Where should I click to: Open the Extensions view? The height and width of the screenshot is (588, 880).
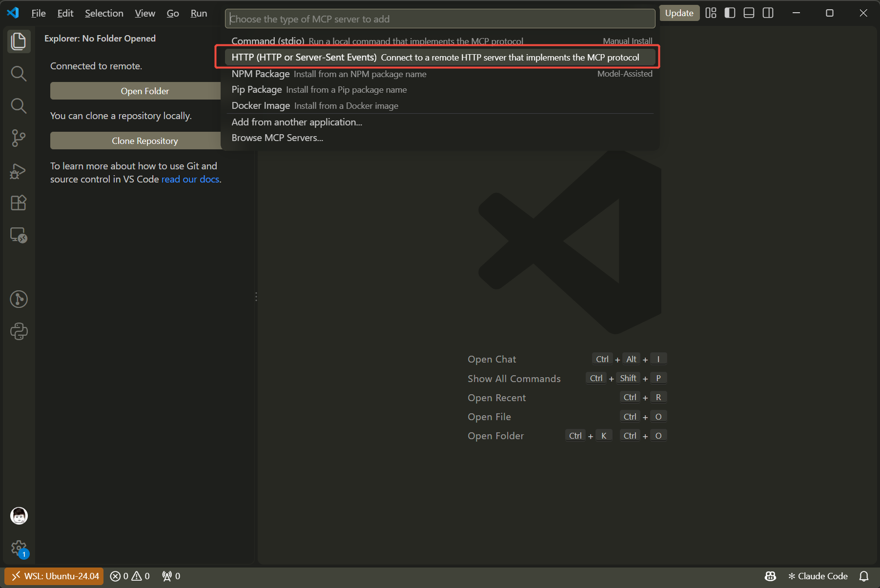19,203
